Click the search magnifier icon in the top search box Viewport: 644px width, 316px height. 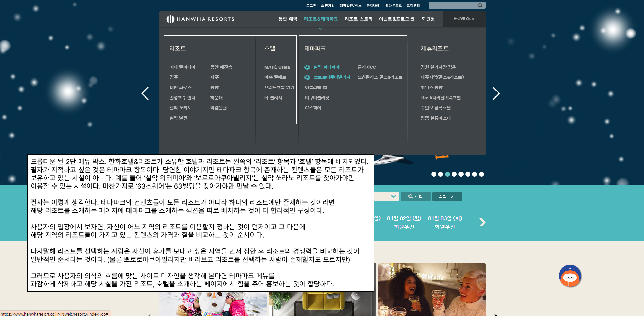(480, 5)
